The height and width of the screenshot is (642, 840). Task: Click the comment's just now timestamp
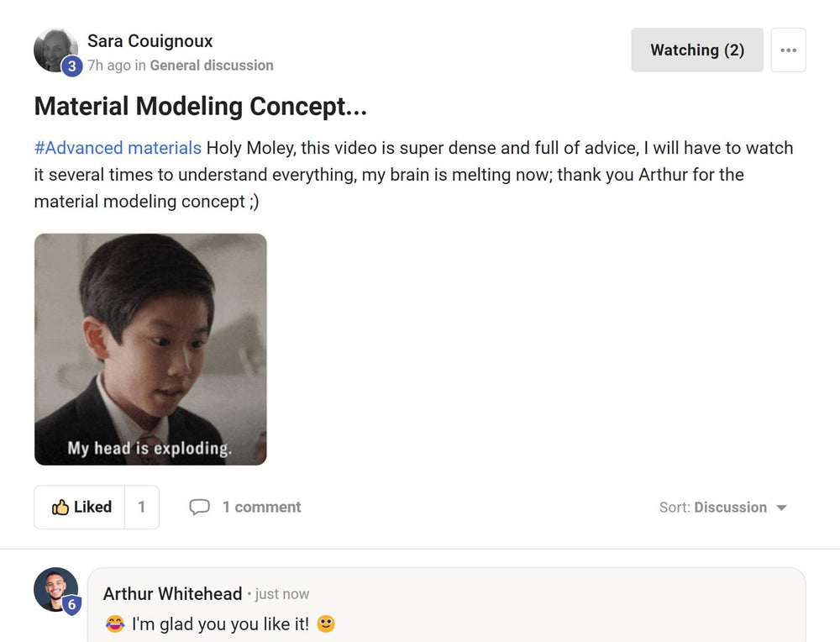pyautogui.click(x=282, y=594)
